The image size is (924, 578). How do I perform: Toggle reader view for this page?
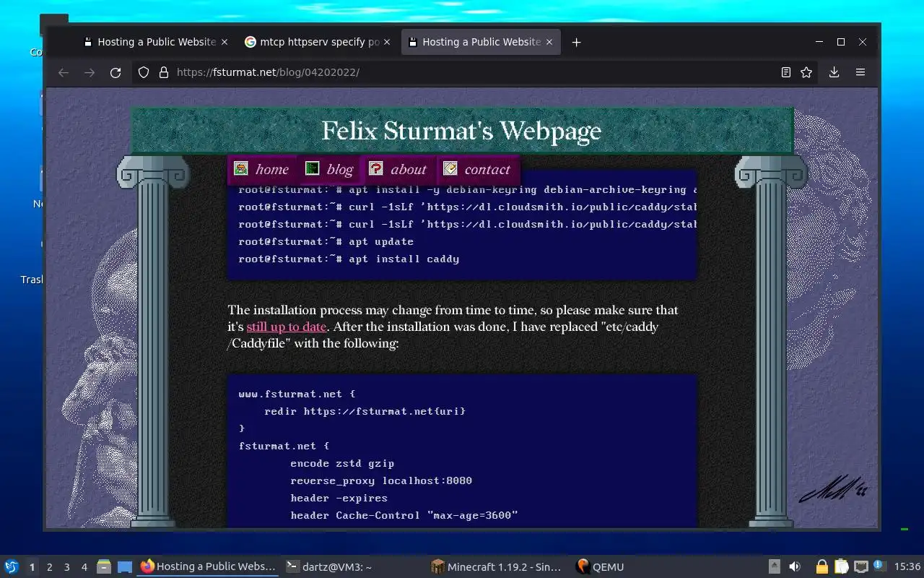(x=786, y=72)
